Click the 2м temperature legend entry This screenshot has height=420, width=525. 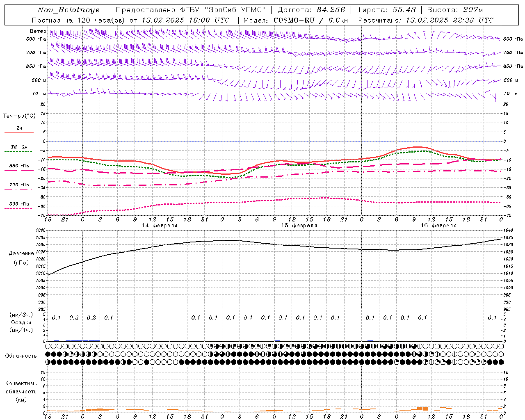click(x=19, y=128)
